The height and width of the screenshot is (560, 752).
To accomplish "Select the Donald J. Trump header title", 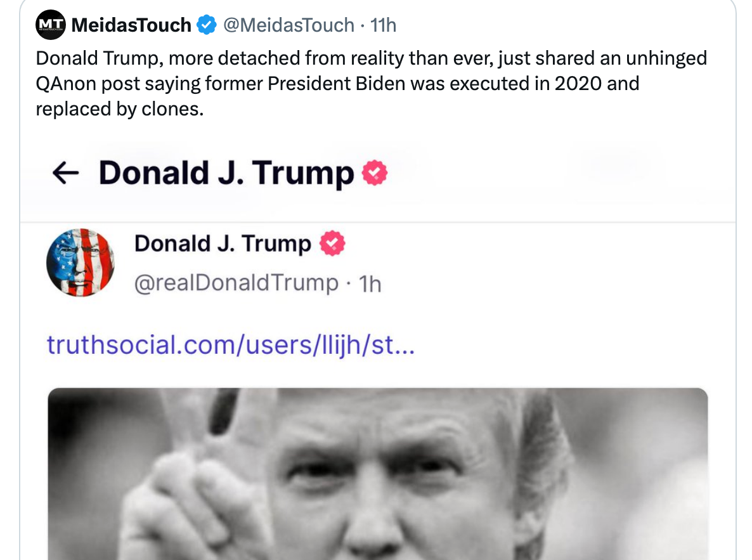I will (x=227, y=171).
